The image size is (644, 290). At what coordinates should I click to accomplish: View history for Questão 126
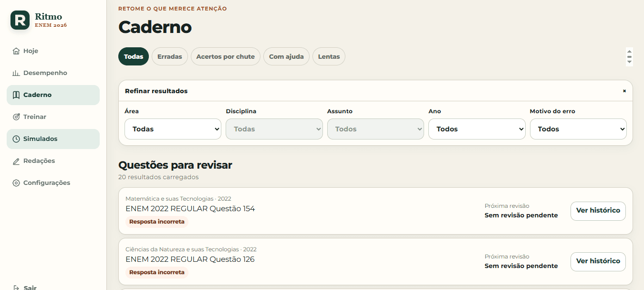(x=598, y=261)
